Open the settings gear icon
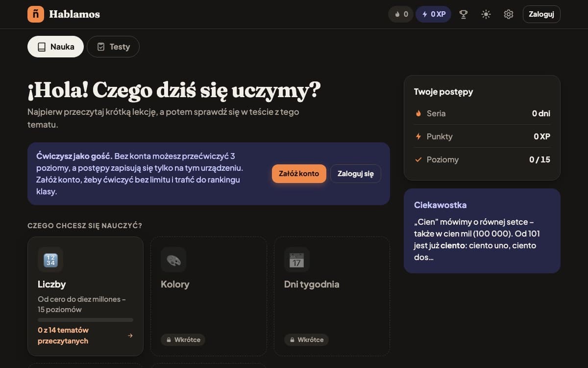This screenshot has width=588, height=368. click(508, 14)
